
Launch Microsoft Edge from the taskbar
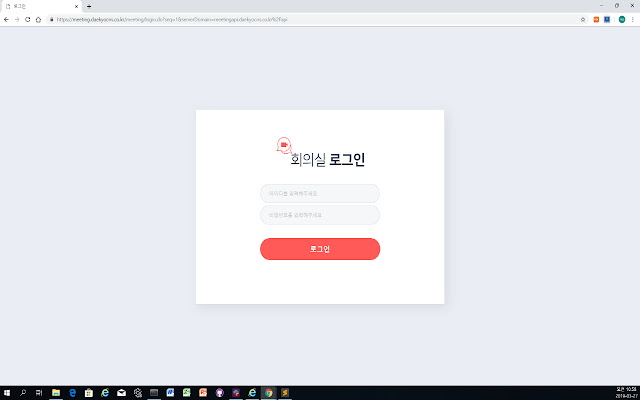tap(72, 393)
